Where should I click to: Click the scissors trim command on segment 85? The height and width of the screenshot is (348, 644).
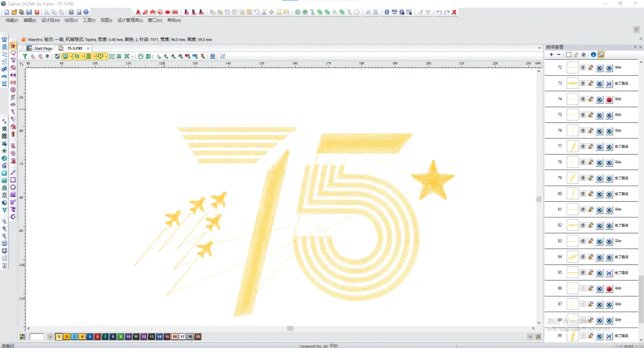pyautogui.click(x=609, y=273)
